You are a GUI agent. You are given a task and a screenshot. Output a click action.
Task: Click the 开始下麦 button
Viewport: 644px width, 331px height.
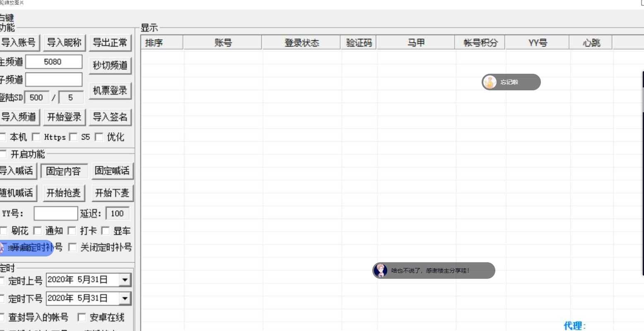click(112, 193)
